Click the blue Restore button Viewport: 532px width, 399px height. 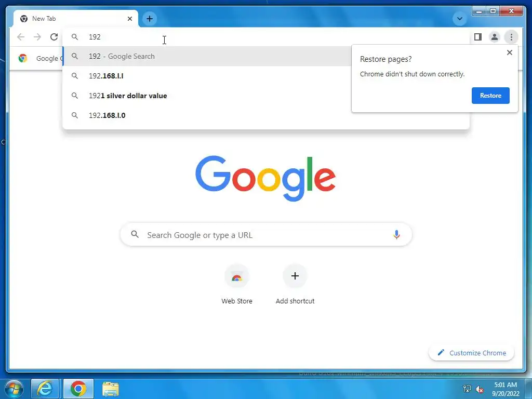490,96
